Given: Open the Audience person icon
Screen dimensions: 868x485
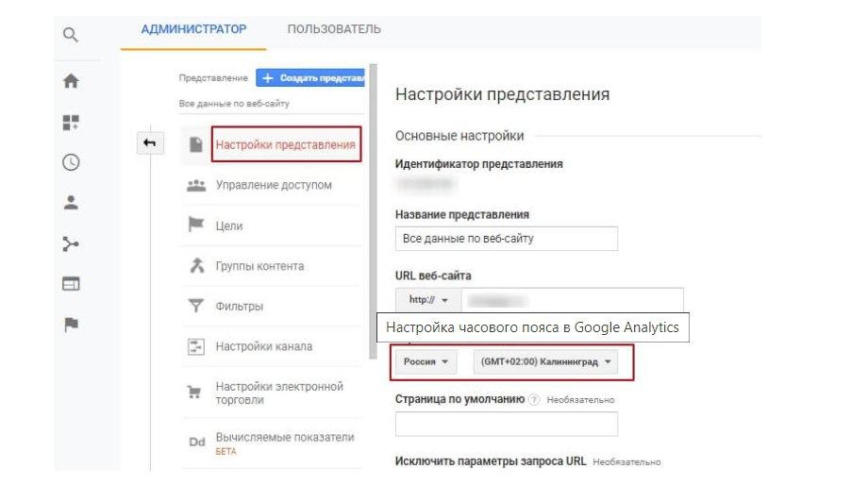Looking at the screenshot, I should [x=71, y=203].
